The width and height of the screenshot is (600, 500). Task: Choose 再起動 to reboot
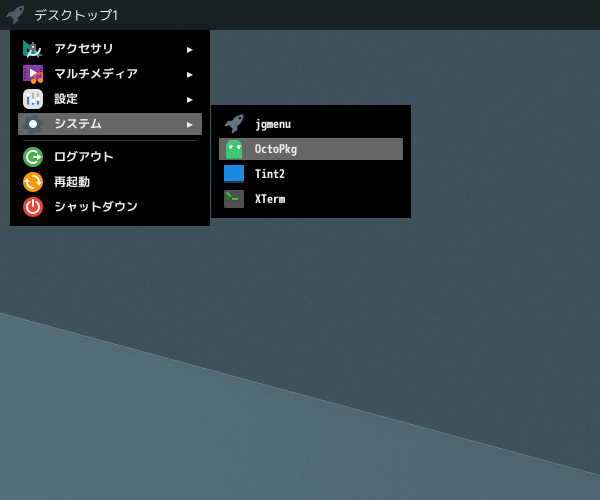click(x=110, y=182)
